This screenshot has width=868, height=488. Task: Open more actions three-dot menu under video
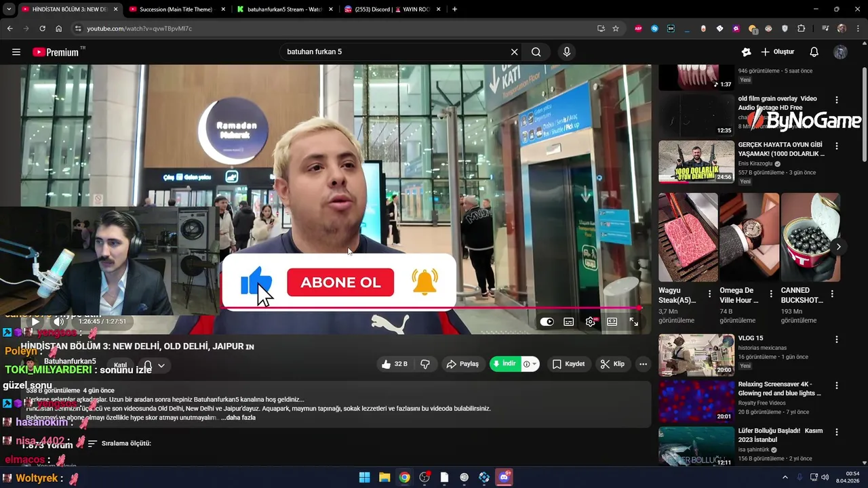pos(643,364)
